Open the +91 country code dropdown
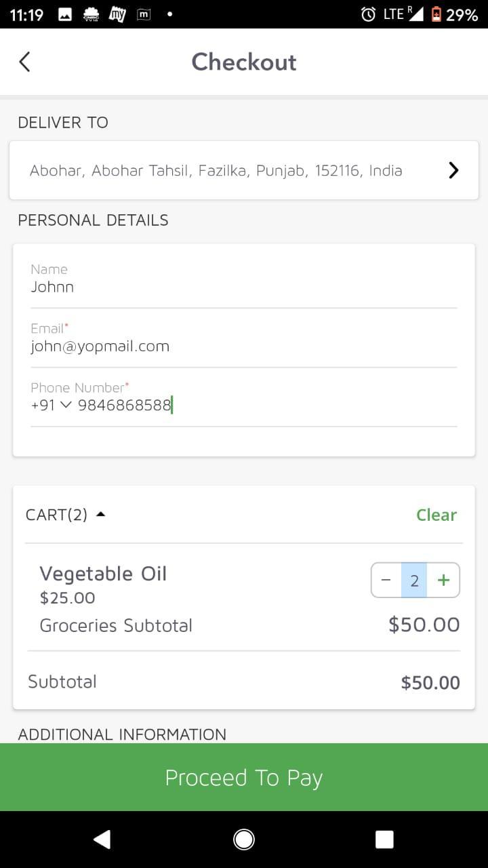 tap(51, 406)
